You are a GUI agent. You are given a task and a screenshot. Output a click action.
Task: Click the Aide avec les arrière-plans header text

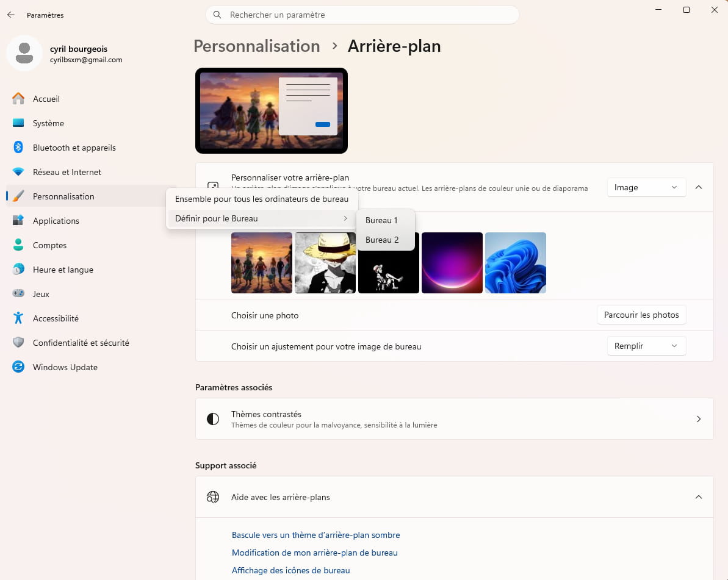tap(281, 497)
